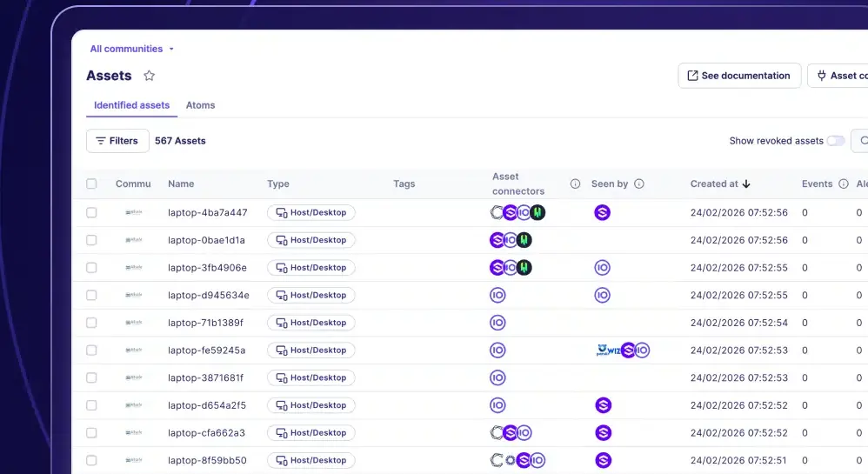Click community logo for laptop-71b1389f
868x474 pixels.
[133, 323]
